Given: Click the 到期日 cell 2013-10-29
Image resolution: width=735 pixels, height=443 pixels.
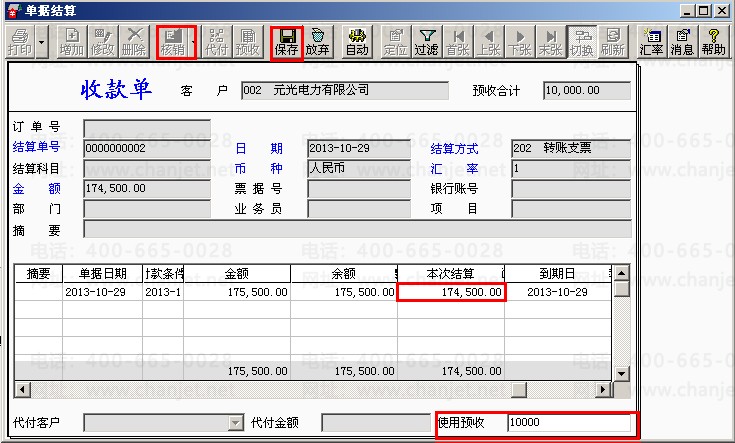Looking at the screenshot, I should (x=557, y=292).
